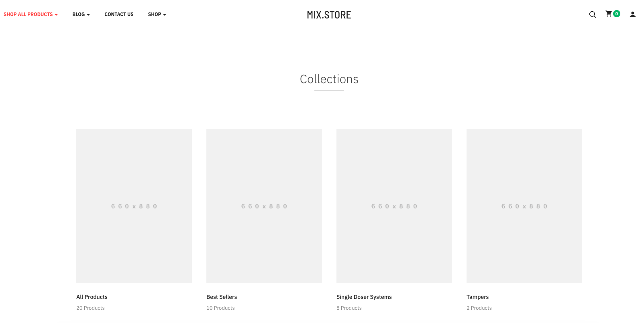Open the Tampers collection image
Viewport: 644px width, 323px height.
click(x=524, y=206)
